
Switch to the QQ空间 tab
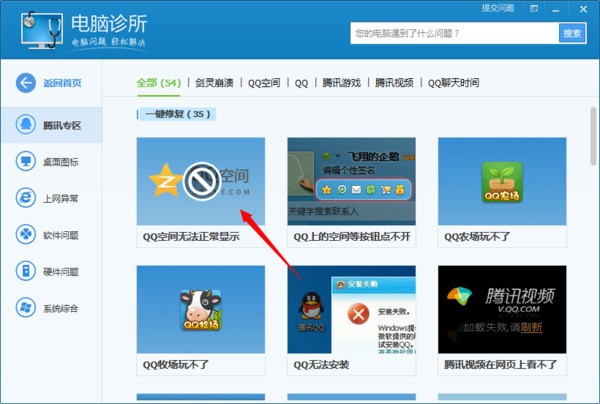(x=264, y=83)
